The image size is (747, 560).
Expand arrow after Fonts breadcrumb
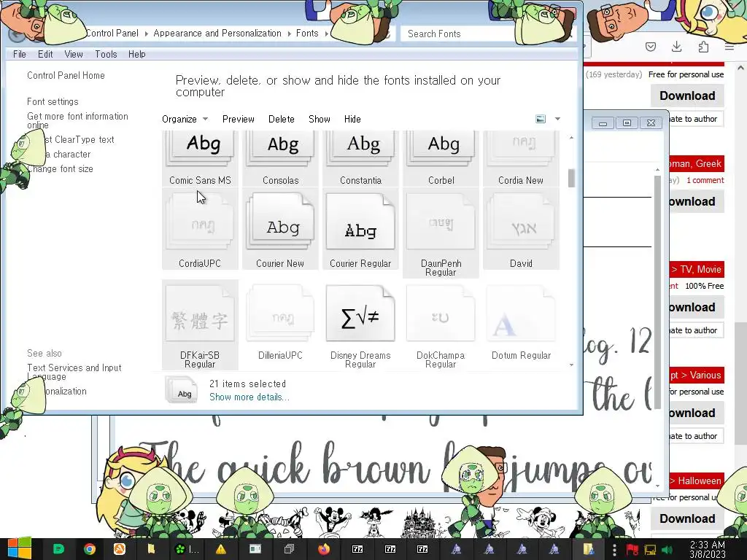click(x=326, y=34)
